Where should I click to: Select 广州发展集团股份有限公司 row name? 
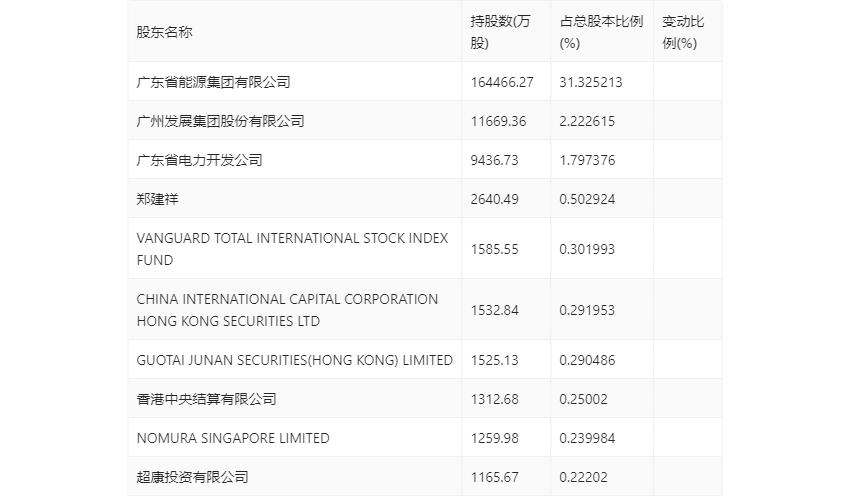220,121
